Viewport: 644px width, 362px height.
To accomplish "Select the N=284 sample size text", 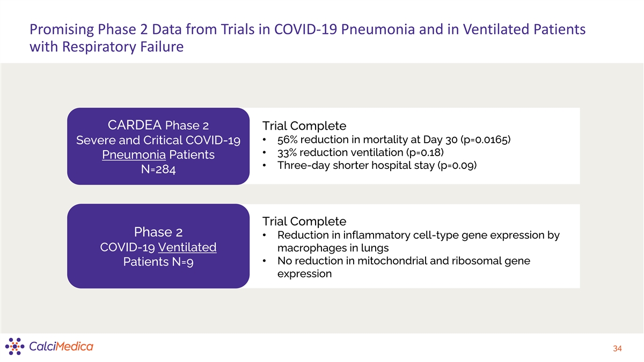I will pyautogui.click(x=158, y=169).
